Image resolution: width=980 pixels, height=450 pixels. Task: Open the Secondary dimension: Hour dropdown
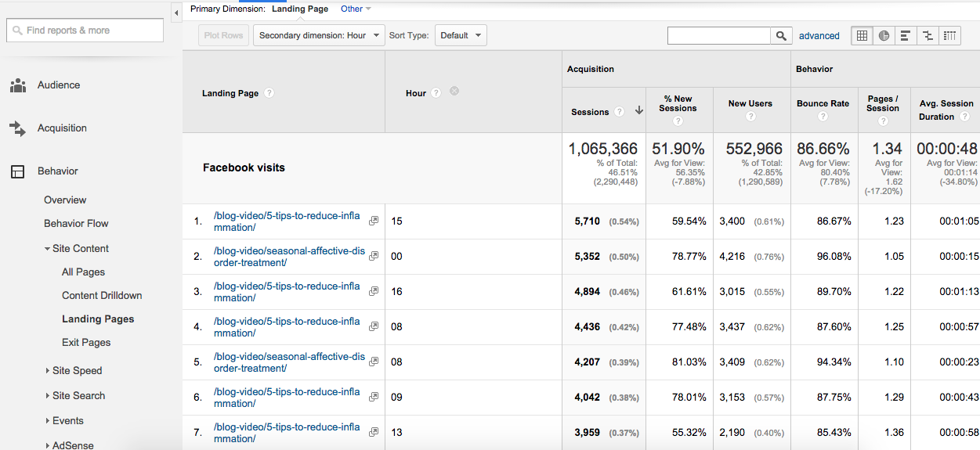319,35
